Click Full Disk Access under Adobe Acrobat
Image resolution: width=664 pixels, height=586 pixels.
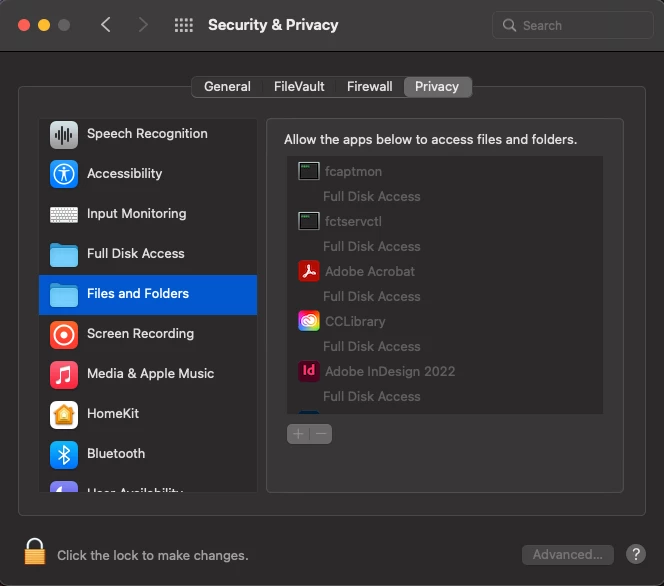(372, 296)
